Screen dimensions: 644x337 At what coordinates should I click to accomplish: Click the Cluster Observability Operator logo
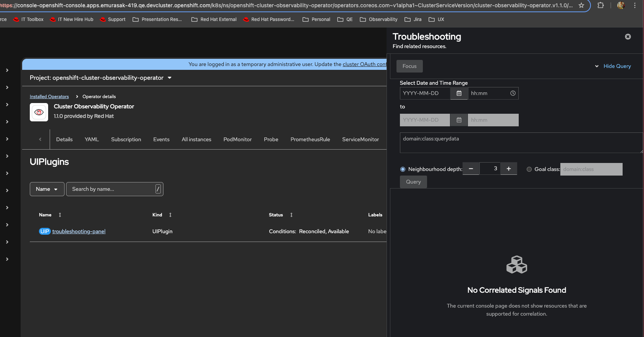pyautogui.click(x=39, y=112)
